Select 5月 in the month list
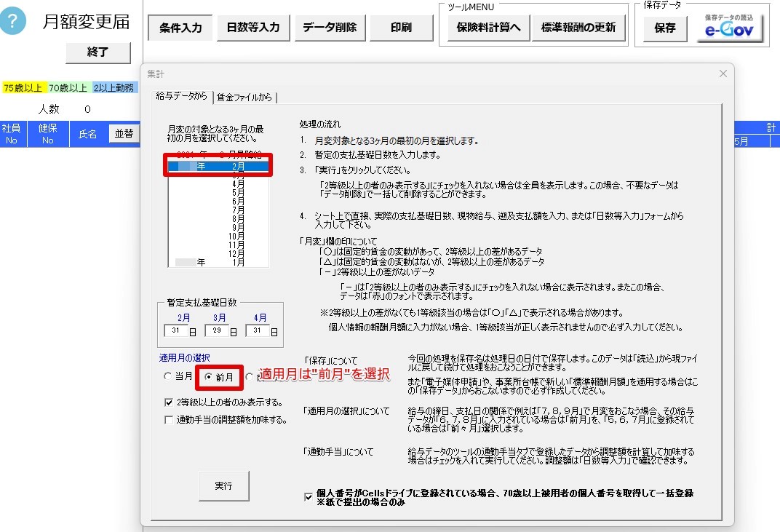Viewport: 780px width, 532px height. (218, 193)
